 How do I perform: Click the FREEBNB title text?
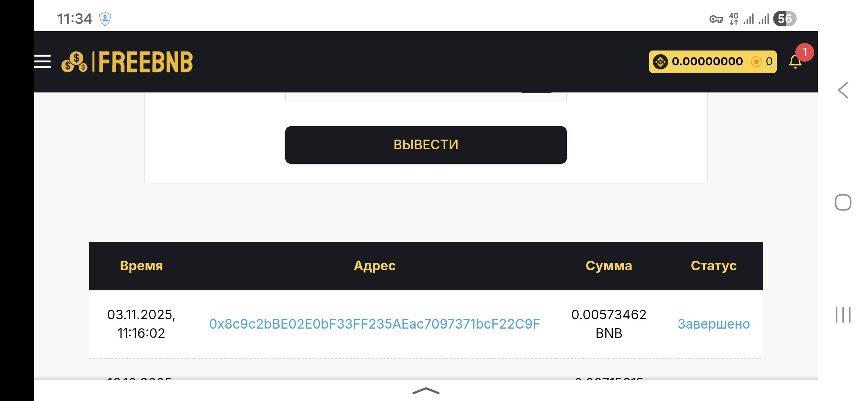pos(145,62)
